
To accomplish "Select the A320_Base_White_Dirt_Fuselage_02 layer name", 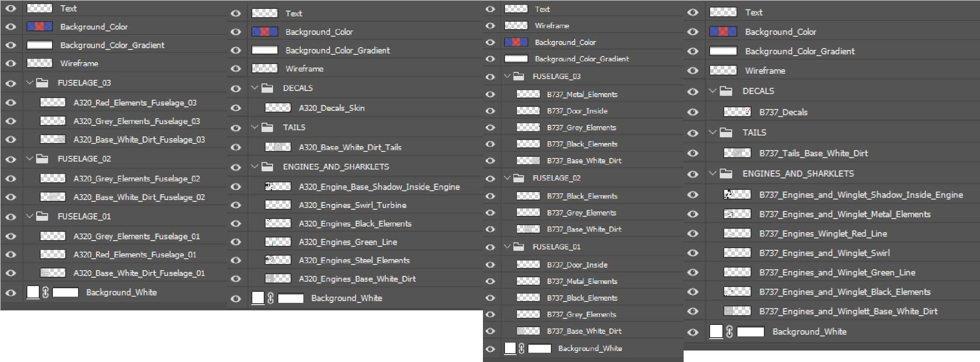I will [x=139, y=197].
